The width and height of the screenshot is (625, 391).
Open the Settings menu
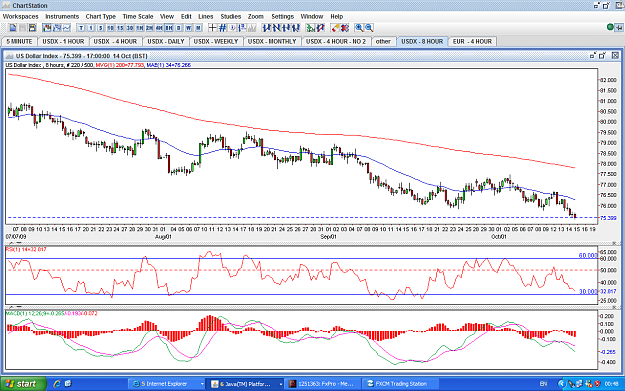pos(282,16)
